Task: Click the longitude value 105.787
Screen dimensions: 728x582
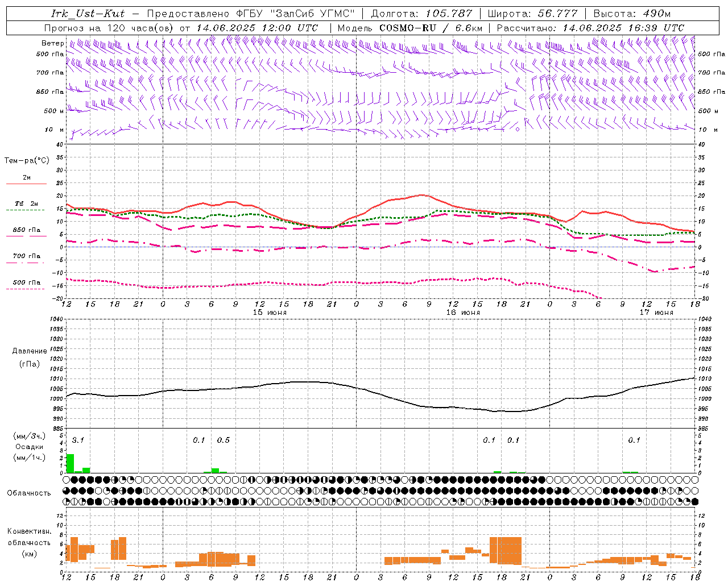Action: [449, 14]
